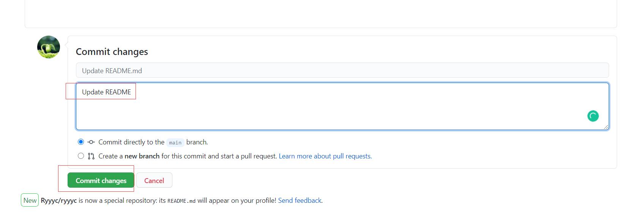Click the Cancel button
644x224 pixels.
coord(154,180)
